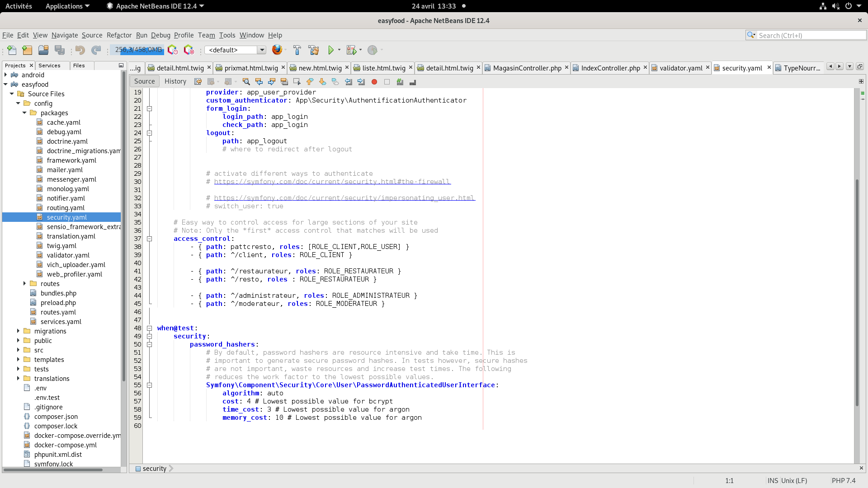
Task: Select routing.yaml in the project tree
Action: [x=66, y=208]
